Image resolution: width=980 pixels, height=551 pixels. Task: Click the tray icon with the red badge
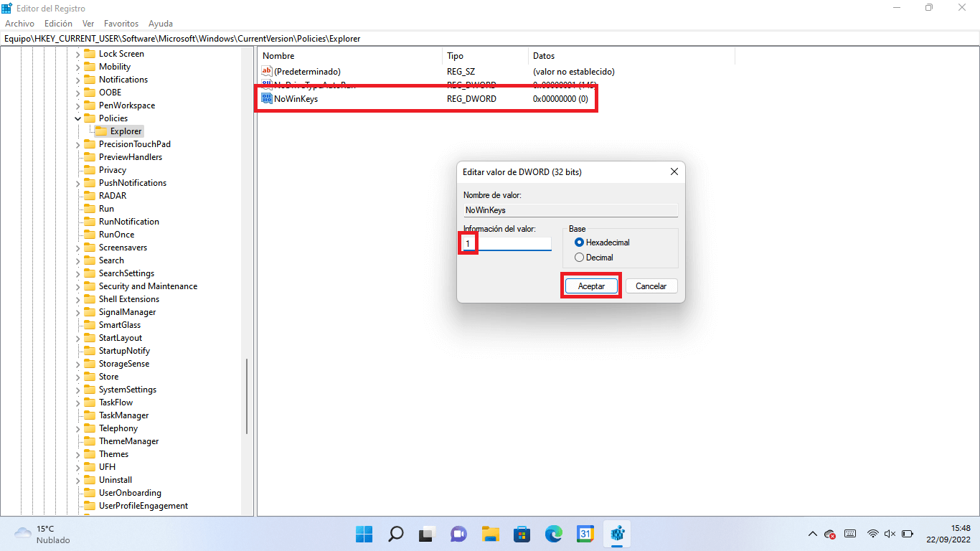pyautogui.click(x=831, y=534)
